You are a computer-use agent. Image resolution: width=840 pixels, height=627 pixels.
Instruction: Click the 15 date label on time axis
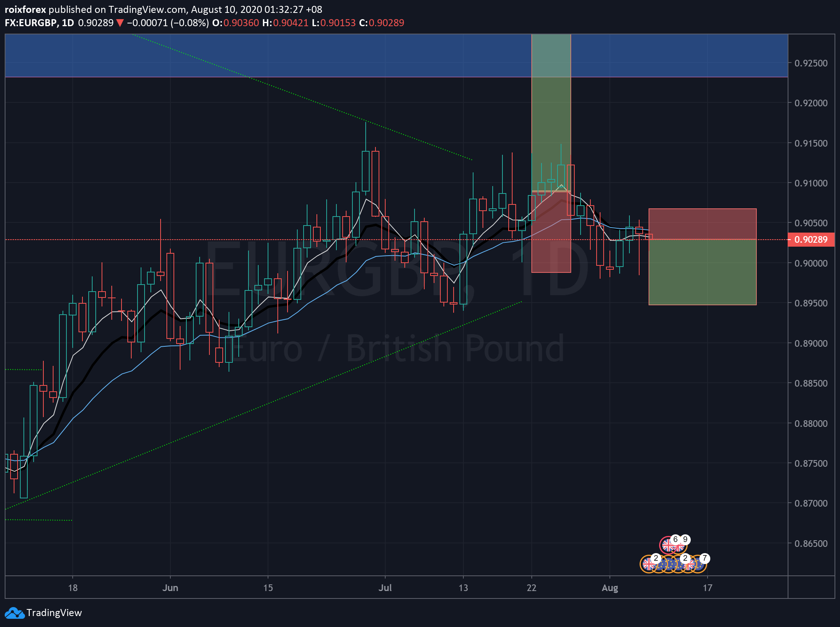268,588
